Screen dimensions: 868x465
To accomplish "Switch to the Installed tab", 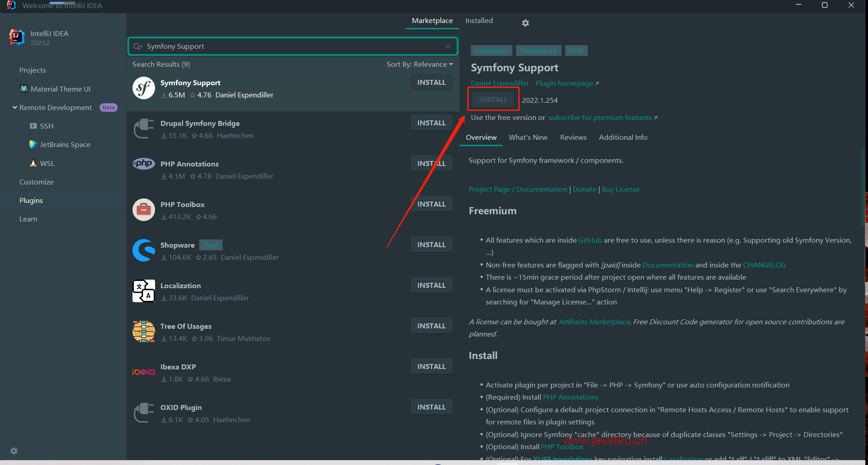I will 479,21.
